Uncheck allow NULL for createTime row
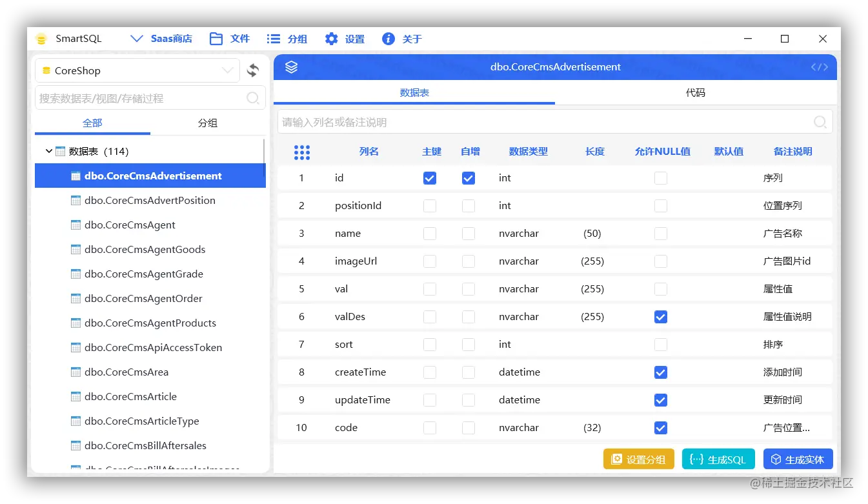The image size is (868, 504). pyautogui.click(x=661, y=372)
